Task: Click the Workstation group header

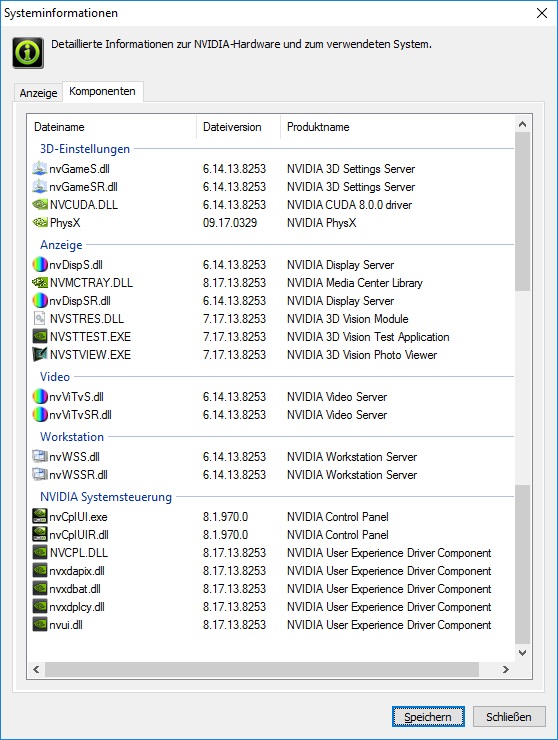Action: click(72, 437)
